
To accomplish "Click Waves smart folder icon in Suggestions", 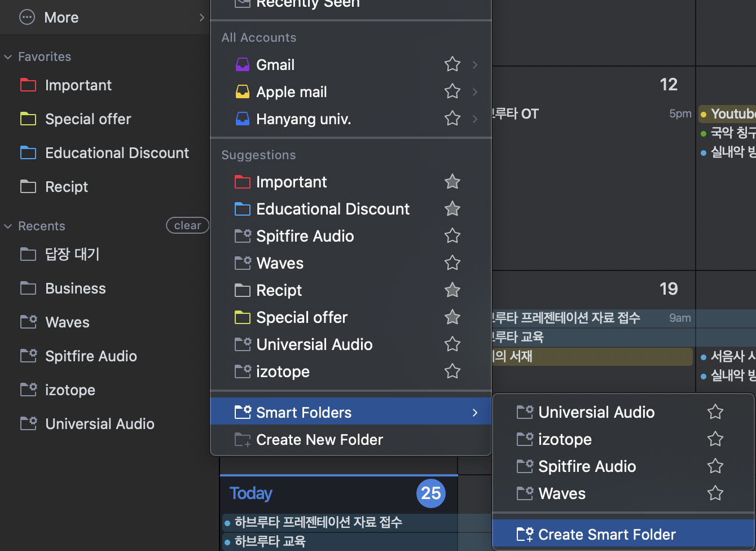I will (x=243, y=263).
